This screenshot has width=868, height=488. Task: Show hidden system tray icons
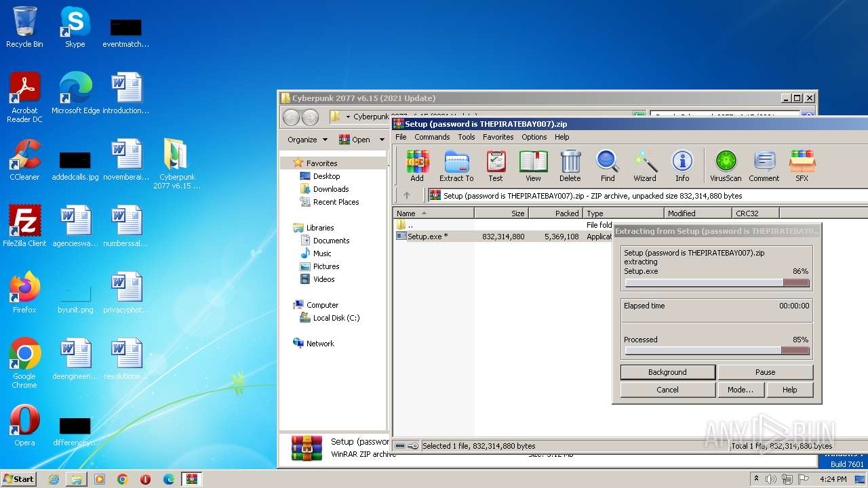[x=756, y=479]
